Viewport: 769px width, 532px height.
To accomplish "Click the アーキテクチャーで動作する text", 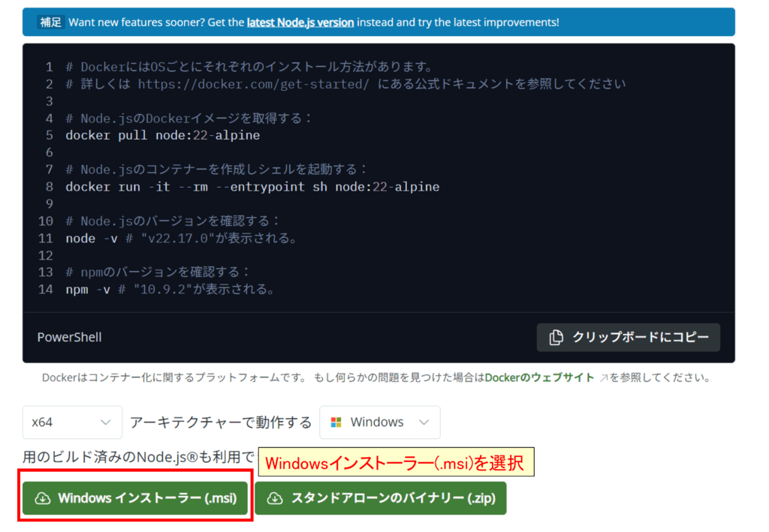I will click(221, 422).
